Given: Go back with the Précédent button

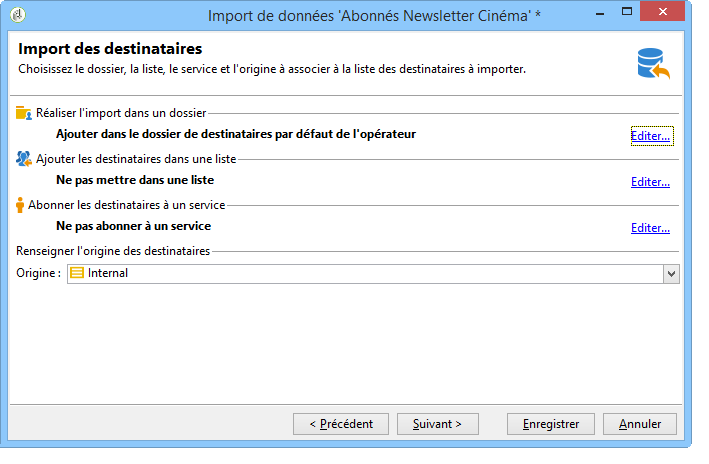Looking at the screenshot, I should point(341,424).
